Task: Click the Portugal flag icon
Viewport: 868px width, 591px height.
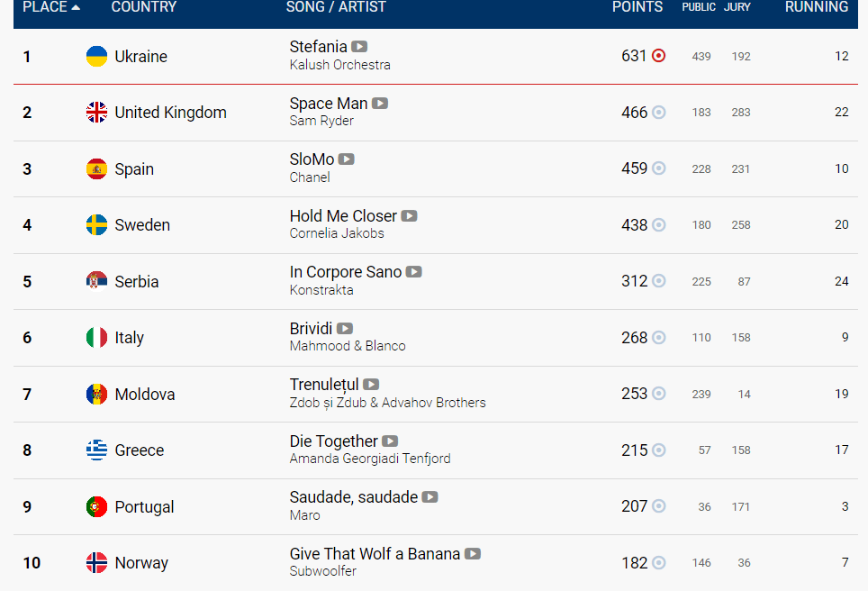Action: pos(97,507)
